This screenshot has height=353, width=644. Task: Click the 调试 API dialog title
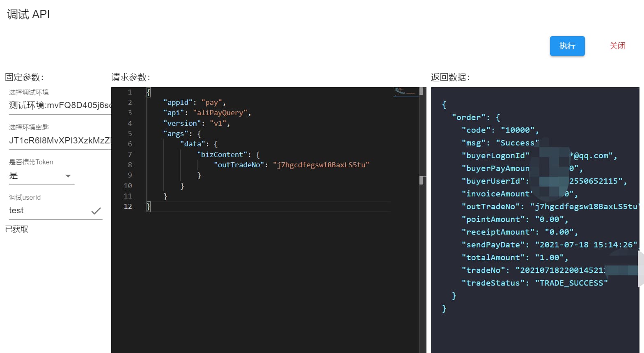click(28, 14)
